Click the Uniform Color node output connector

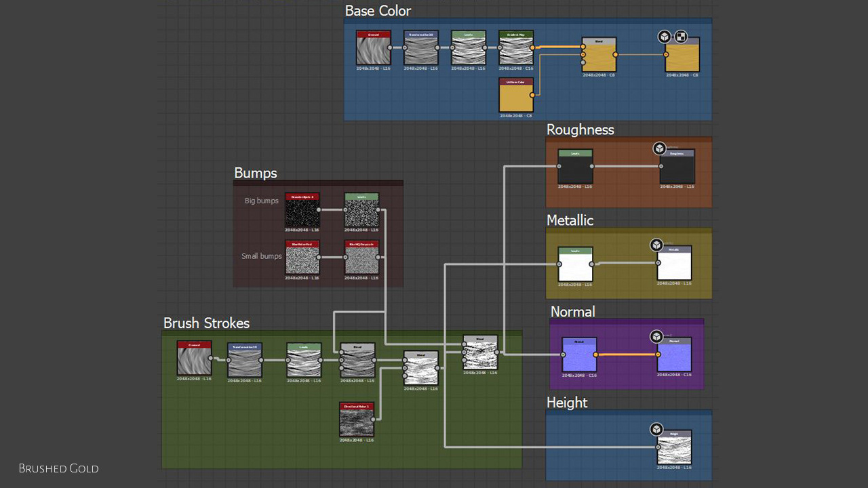click(532, 95)
